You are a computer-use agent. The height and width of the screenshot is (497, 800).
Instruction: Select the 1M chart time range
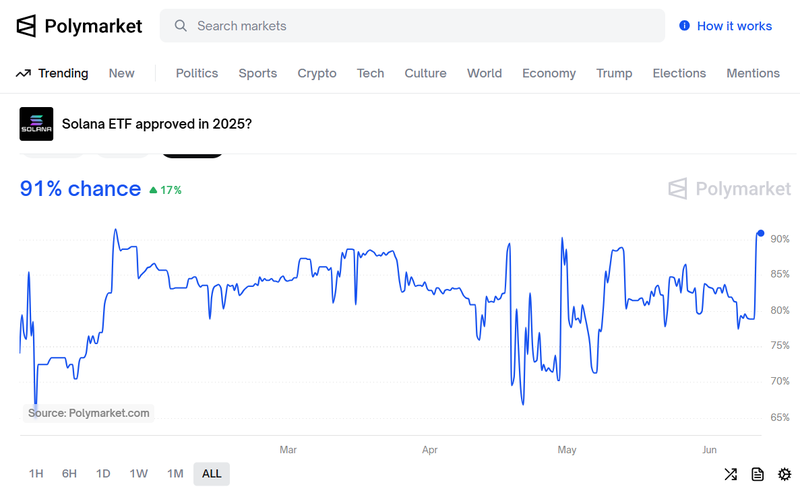pyautogui.click(x=175, y=474)
